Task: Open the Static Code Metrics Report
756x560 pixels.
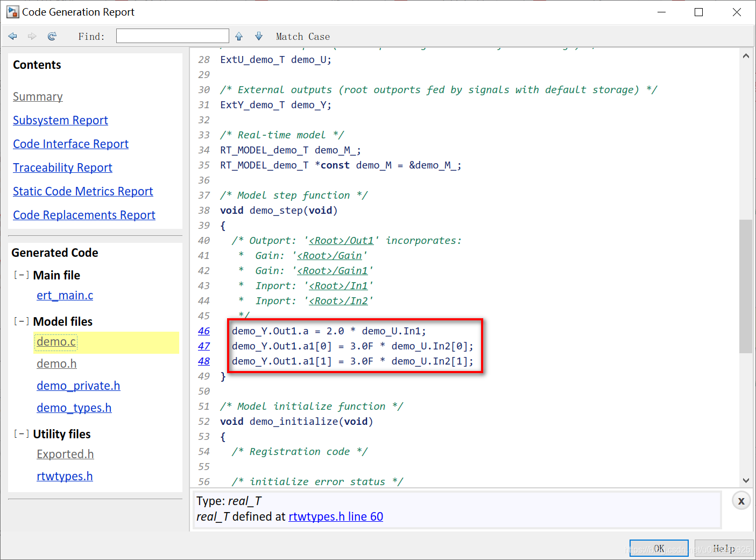Action: (x=83, y=191)
